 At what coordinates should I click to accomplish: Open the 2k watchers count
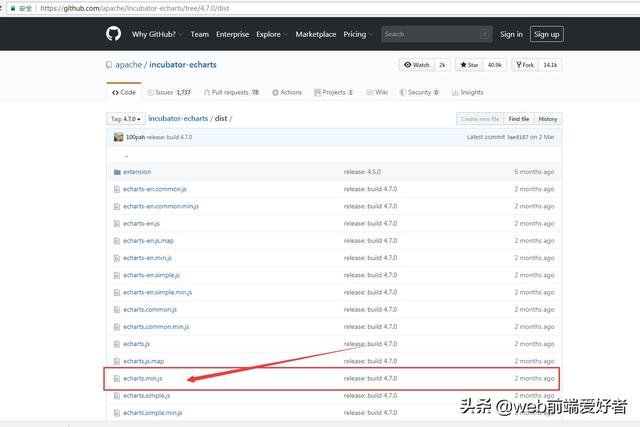click(x=442, y=65)
